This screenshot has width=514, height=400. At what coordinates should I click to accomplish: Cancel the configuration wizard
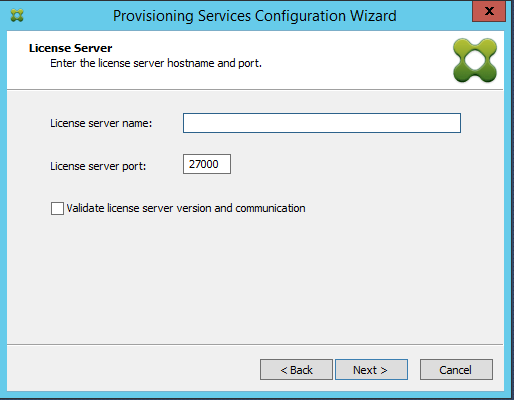coord(456,369)
